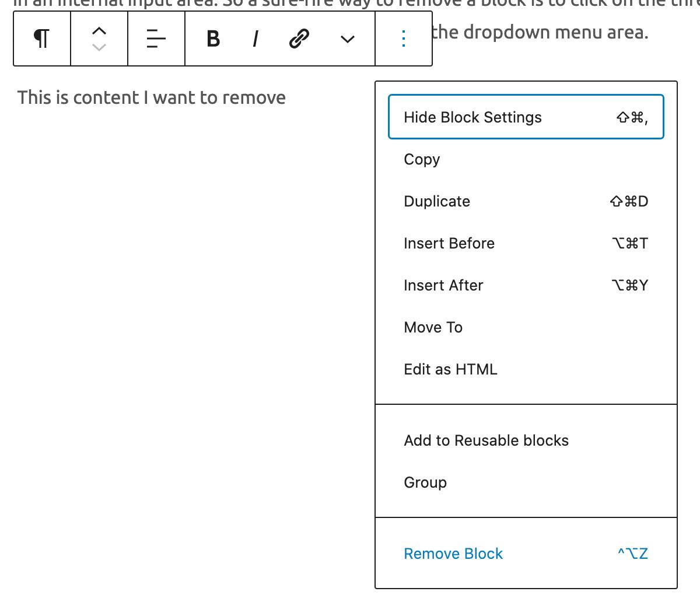The width and height of the screenshot is (700, 616).
Task: Click the three-dot more options button
Action: click(x=404, y=38)
